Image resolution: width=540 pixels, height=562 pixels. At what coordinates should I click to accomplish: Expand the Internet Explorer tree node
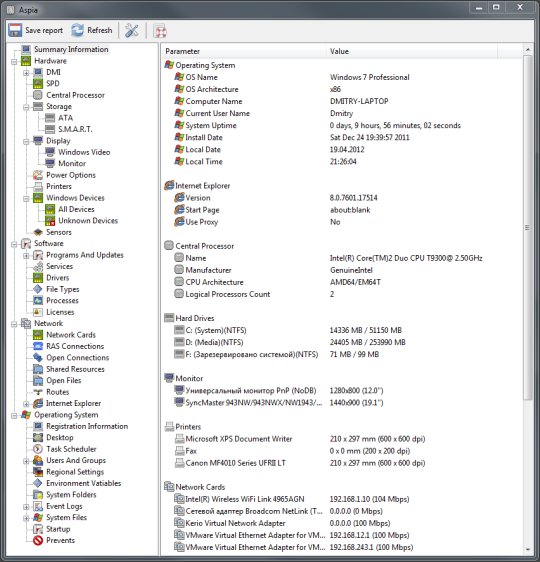pos(26,404)
